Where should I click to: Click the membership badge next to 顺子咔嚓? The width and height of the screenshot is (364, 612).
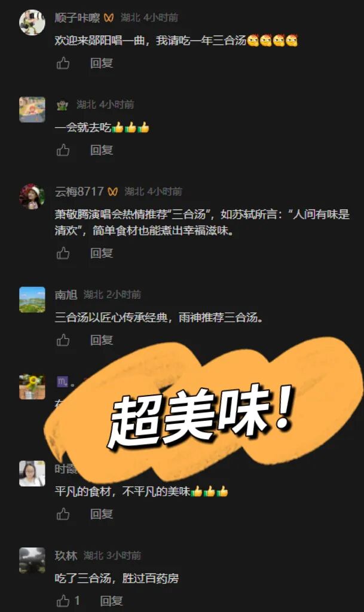109,18
